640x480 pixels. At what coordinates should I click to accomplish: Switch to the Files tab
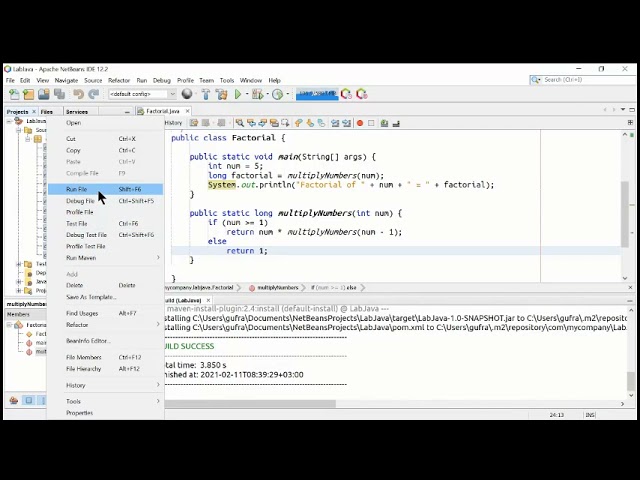(47, 112)
